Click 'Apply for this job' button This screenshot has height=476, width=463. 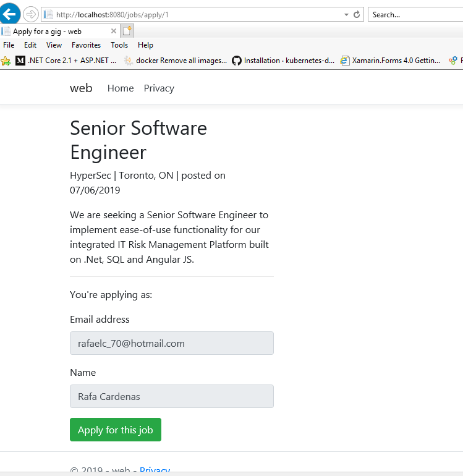pyautogui.click(x=116, y=430)
